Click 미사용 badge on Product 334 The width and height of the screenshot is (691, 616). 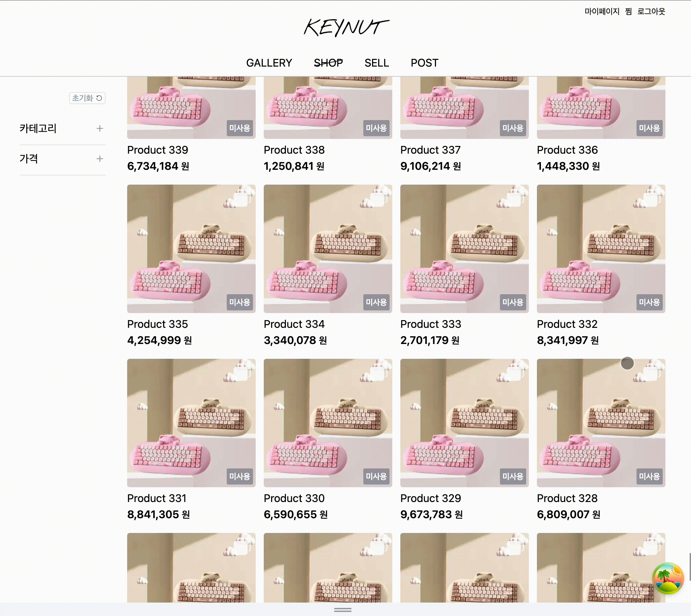click(376, 302)
